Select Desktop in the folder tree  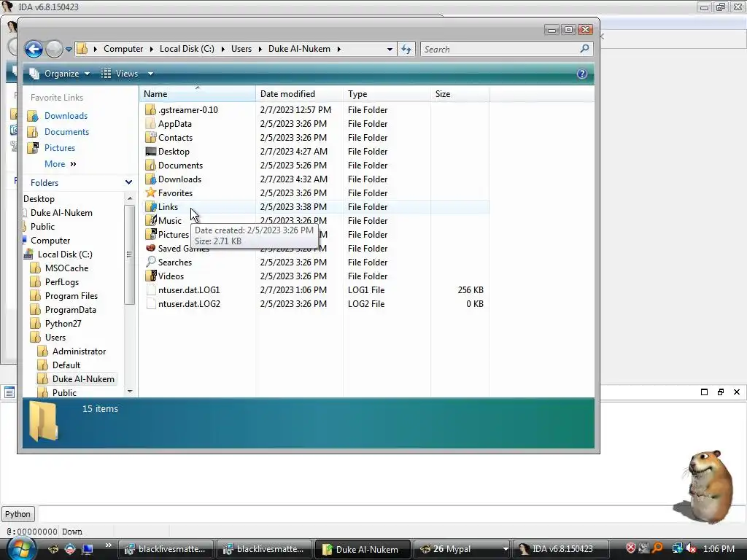(x=39, y=199)
